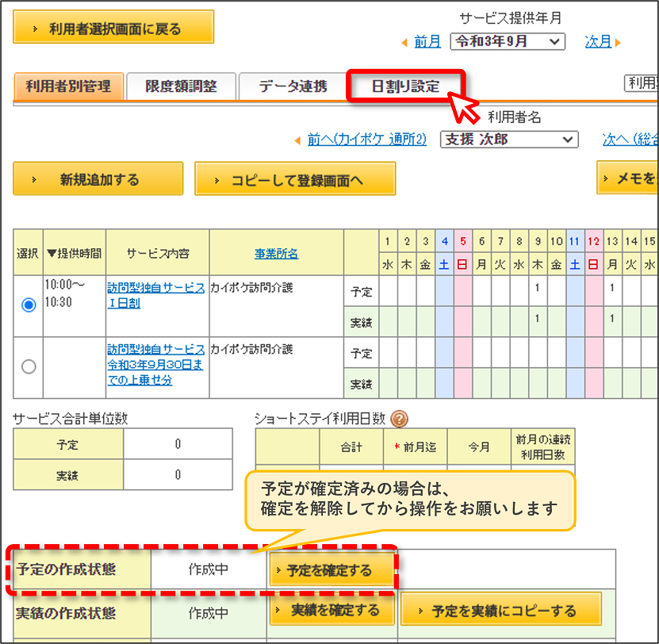Click the 新規追加する button
The width and height of the screenshot is (659, 644).
coord(98,178)
